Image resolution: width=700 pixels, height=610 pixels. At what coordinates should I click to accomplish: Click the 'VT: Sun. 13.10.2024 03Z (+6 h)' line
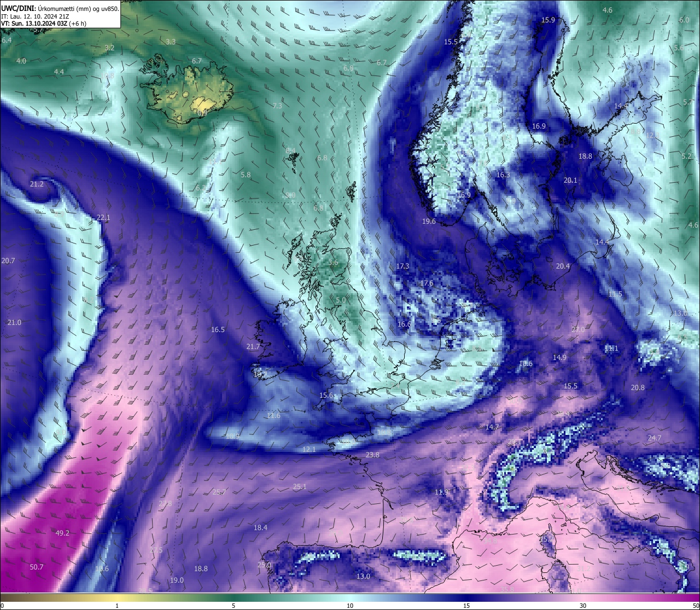(x=44, y=24)
